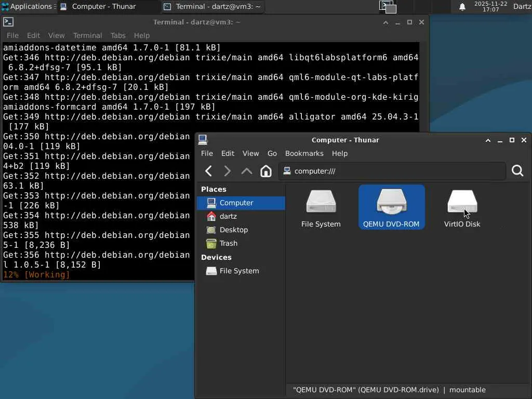Click the Devices heading in sidebar
The image size is (532, 399).
point(216,258)
